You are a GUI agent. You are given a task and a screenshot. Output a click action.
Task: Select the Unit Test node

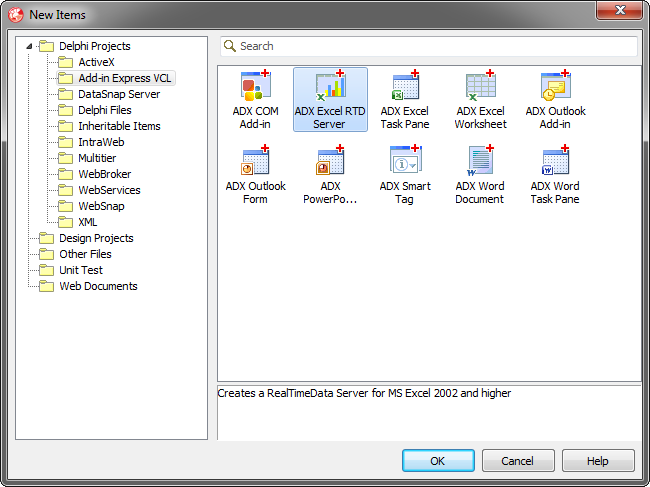pyautogui.click(x=81, y=270)
